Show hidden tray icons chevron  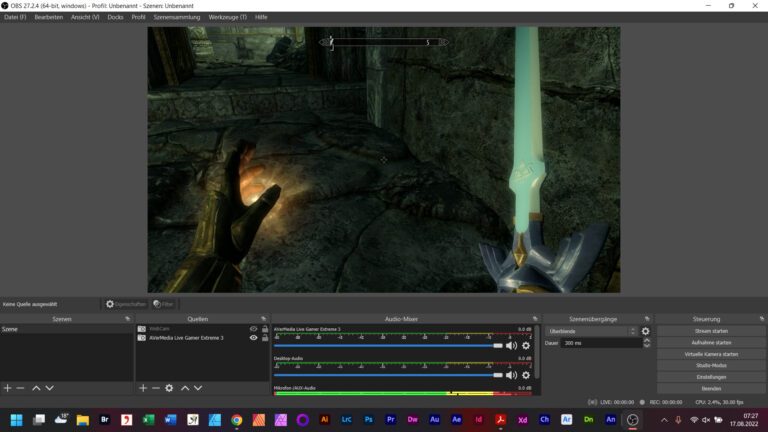click(x=664, y=420)
